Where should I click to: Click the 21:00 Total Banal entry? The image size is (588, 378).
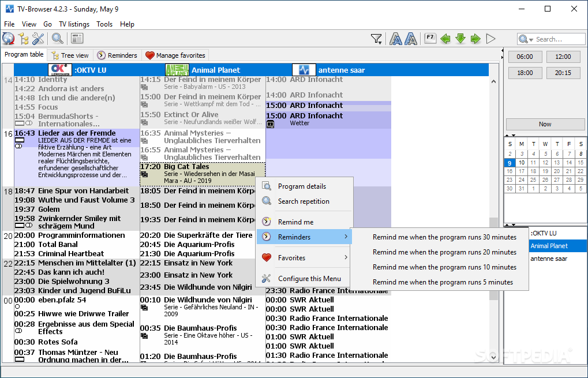[77, 245]
